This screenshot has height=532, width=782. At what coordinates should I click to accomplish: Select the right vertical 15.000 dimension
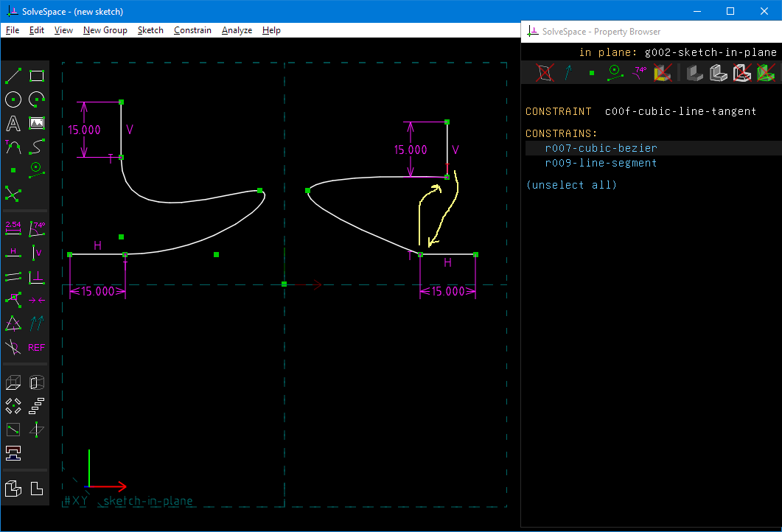click(411, 150)
